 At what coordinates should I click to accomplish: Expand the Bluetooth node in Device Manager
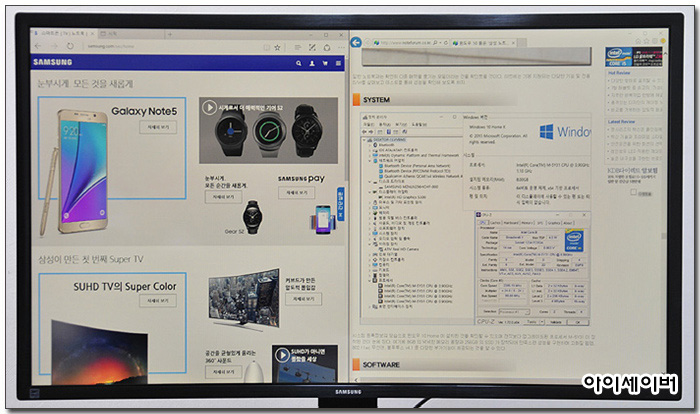[371, 145]
